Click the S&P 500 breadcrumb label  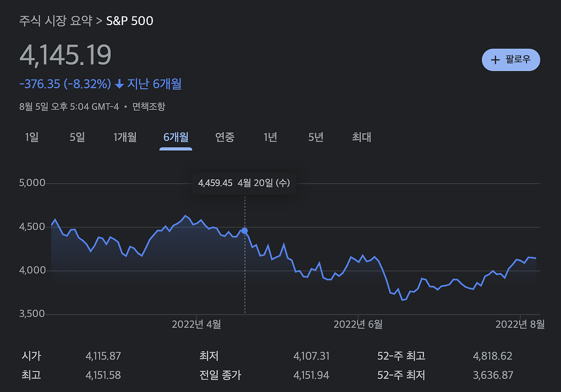click(129, 21)
